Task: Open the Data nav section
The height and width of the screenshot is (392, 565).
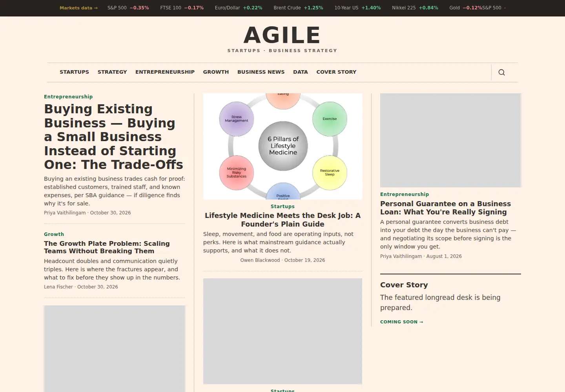Action: (x=301, y=72)
